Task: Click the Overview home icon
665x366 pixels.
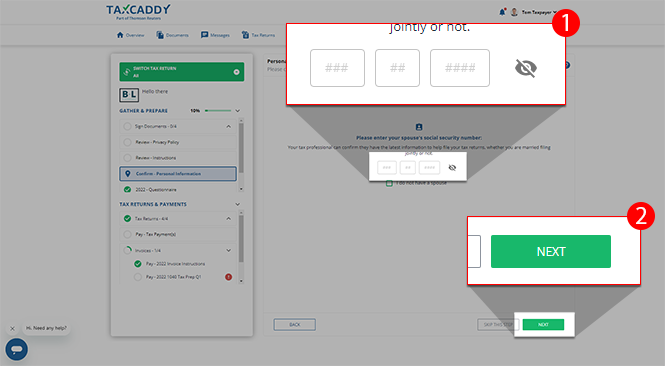Action: pos(120,35)
